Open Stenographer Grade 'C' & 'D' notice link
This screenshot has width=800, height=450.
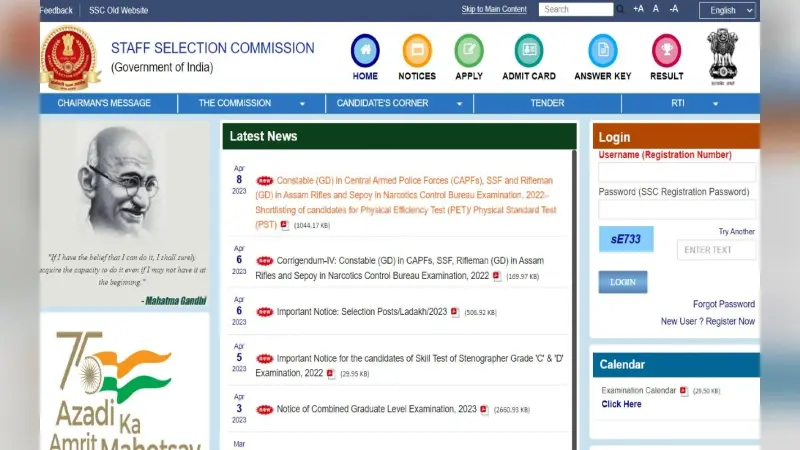tap(409, 366)
